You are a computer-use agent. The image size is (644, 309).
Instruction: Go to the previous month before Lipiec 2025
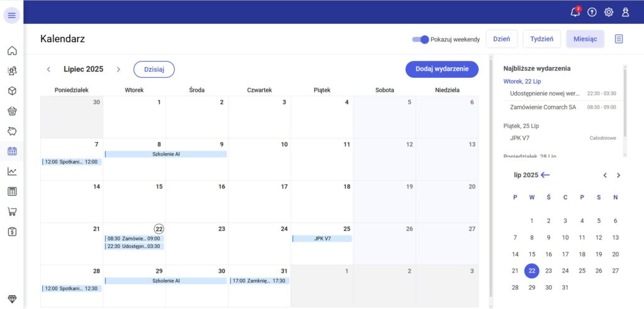49,69
